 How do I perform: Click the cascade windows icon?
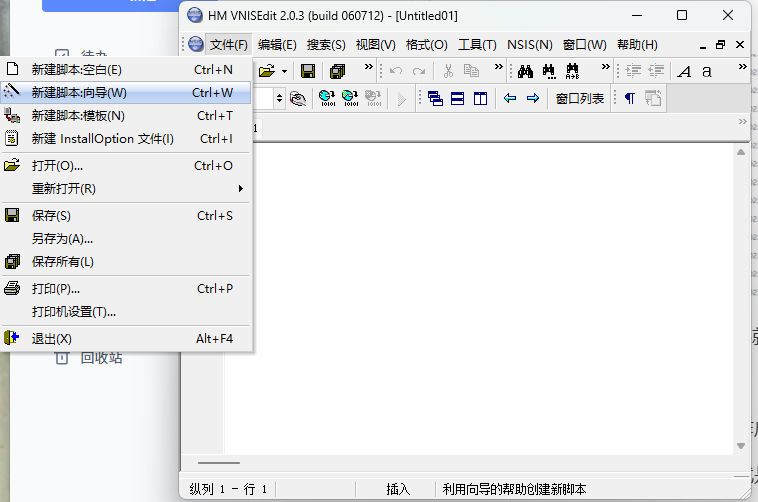pos(435,99)
